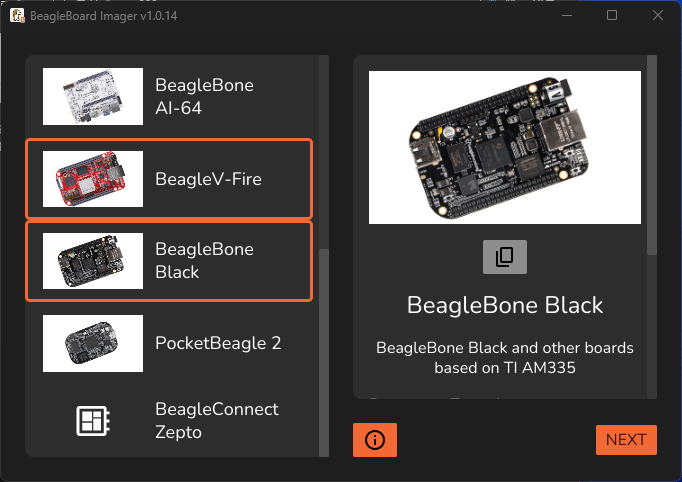682x482 pixels.
Task: Click the large BeagleBone Black preview image
Action: pos(505,147)
